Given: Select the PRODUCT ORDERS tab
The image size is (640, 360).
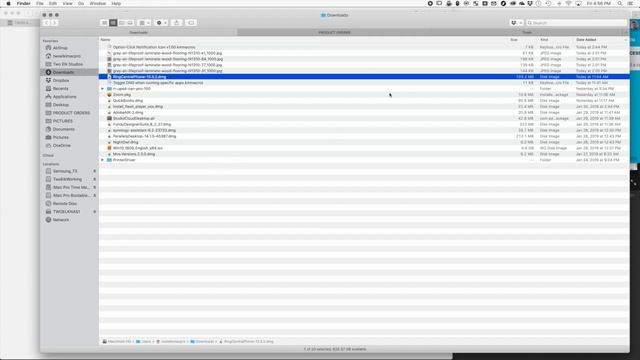Looking at the screenshot, I should coord(334,32).
